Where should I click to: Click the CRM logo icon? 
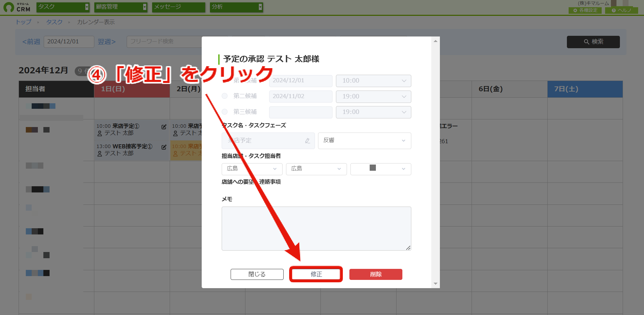point(9,7)
